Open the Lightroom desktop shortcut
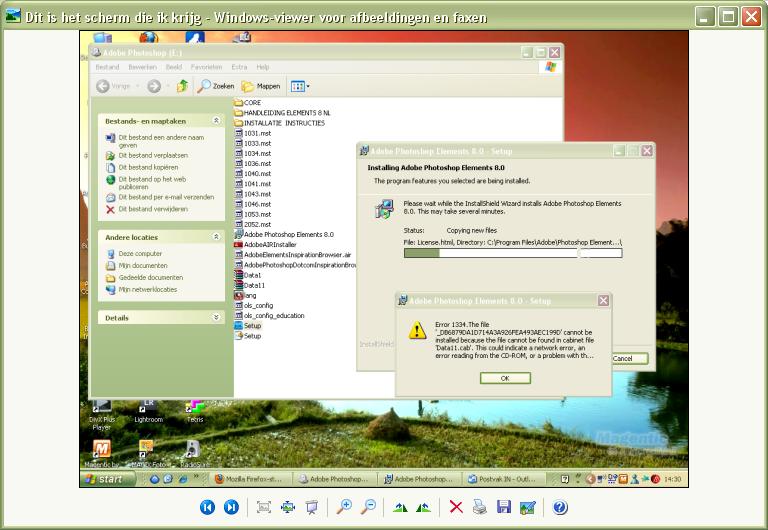Viewport: 768px width, 530px height. [148, 410]
